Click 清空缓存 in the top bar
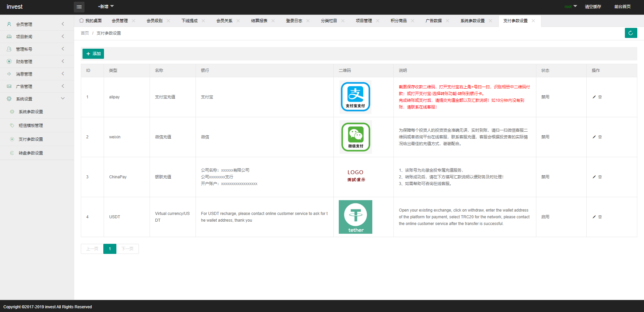Screen dimensions: 644x312 [593, 7]
